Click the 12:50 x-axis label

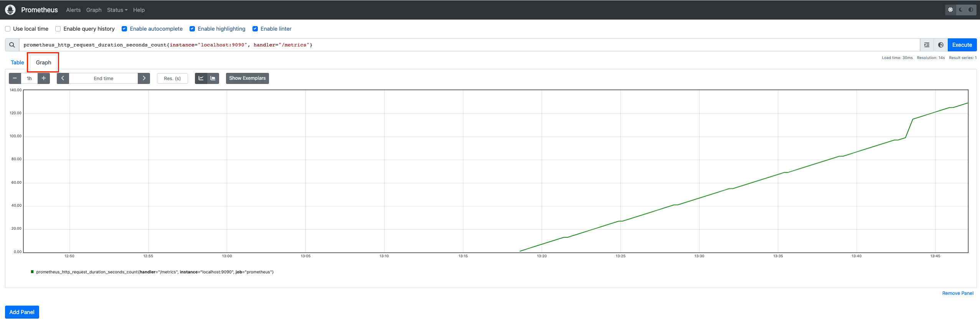[x=69, y=256]
